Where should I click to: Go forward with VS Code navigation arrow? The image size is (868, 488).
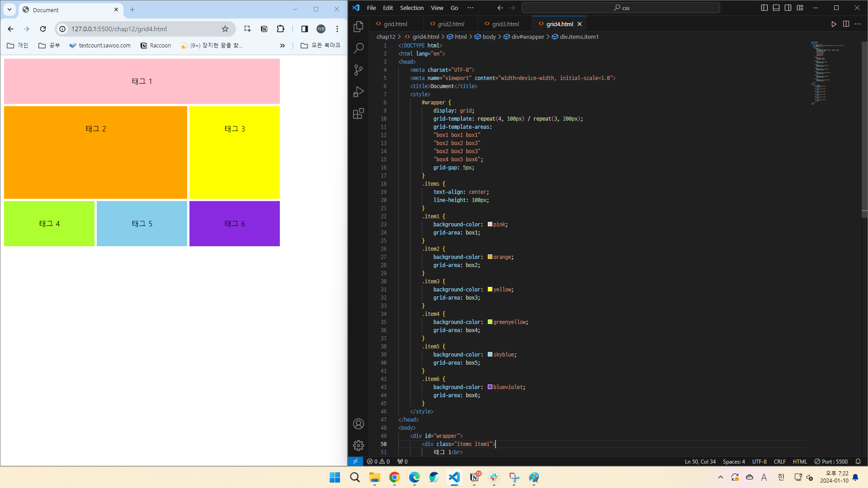point(512,8)
